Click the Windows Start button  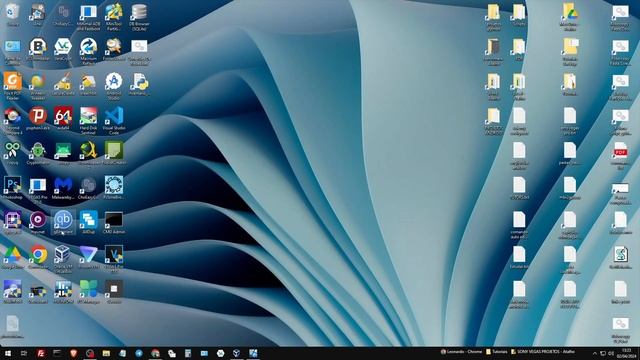point(8,353)
